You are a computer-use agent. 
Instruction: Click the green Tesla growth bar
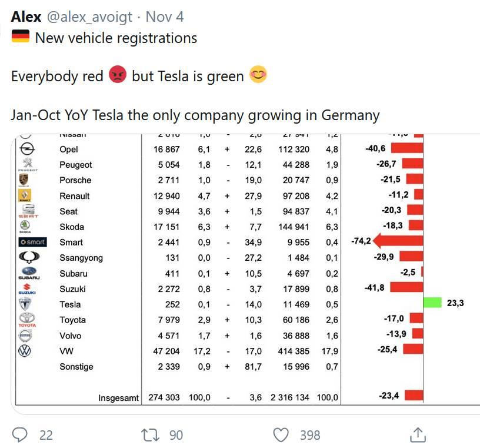point(432,301)
